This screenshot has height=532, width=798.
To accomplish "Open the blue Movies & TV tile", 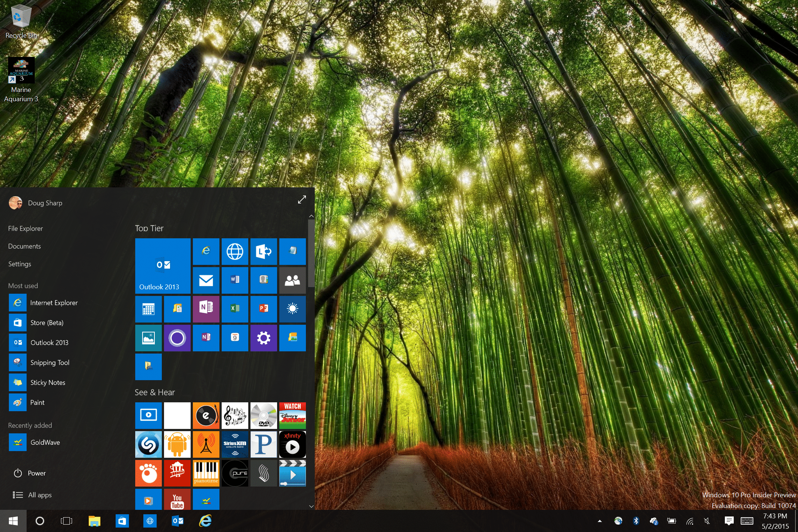I will click(x=148, y=416).
